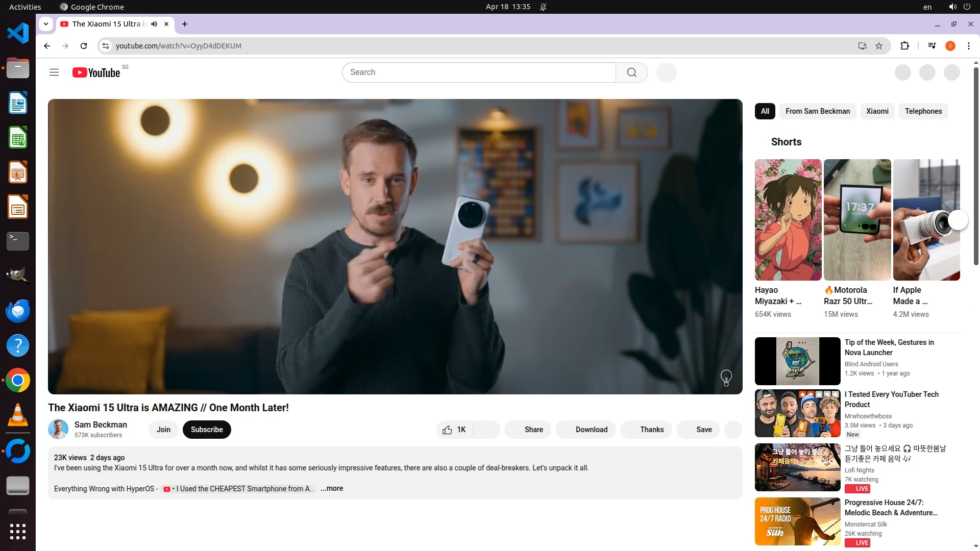Open the tab search dropdown arrow
The width and height of the screenshot is (980, 551).
[46, 24]
